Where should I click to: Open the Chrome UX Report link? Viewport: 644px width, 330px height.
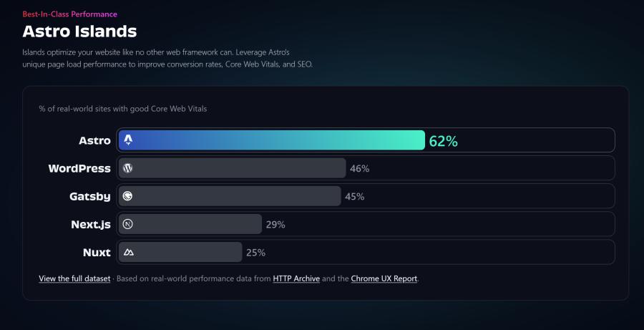384,278
